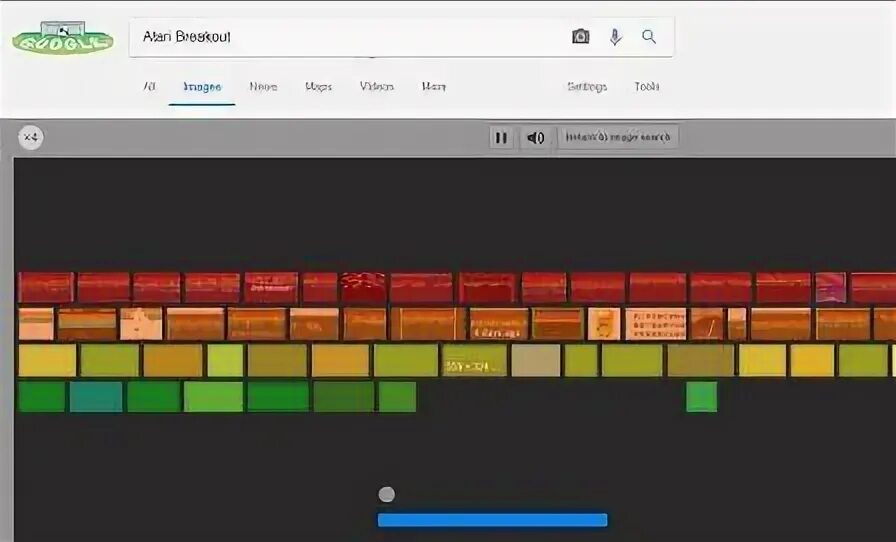The width and height of the screenshot is (896, 542).
Task: Open the News tab
Action: [263, 86]
